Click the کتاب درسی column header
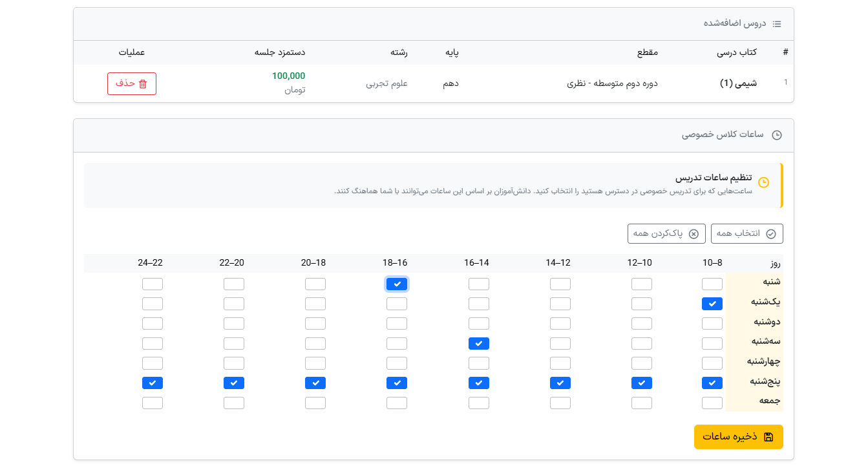The image size is (868, 466). coord(737,52)
